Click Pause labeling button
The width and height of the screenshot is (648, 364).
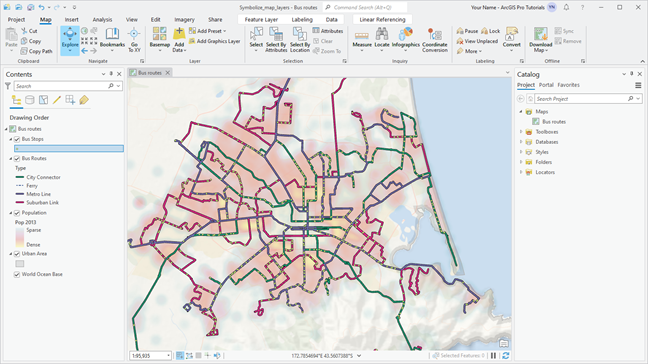467,31
